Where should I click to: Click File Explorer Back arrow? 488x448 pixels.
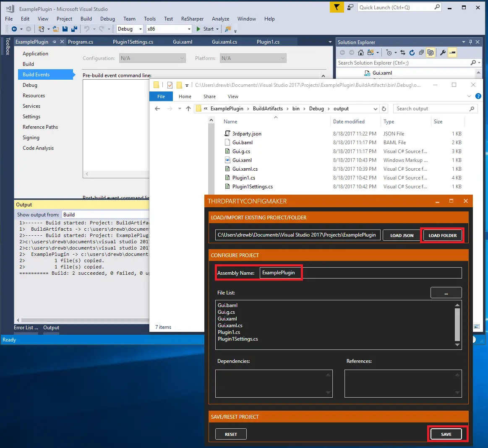(157, 109)
